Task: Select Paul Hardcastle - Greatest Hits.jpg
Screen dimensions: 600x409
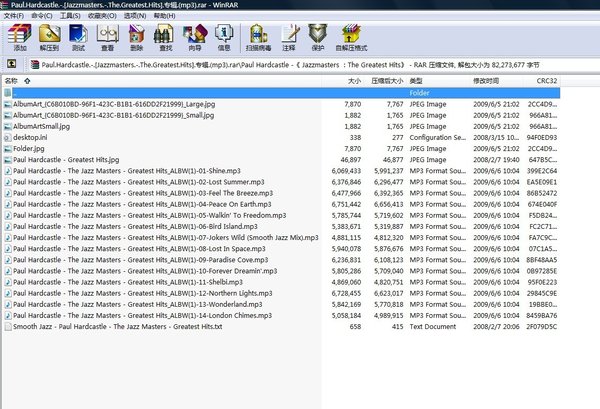Action: (66, 160)
